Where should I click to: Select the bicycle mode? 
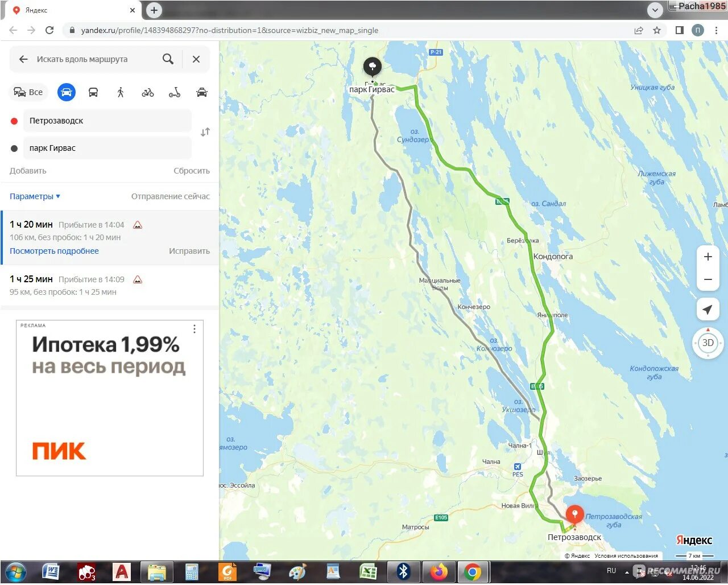pyautogui.click(x=148, y=92)
